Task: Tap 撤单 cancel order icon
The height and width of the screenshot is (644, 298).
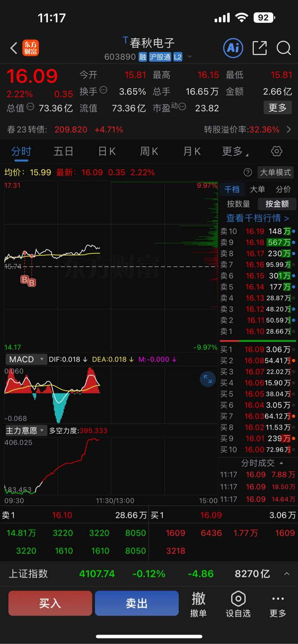Action: click(x=198, y=604)
